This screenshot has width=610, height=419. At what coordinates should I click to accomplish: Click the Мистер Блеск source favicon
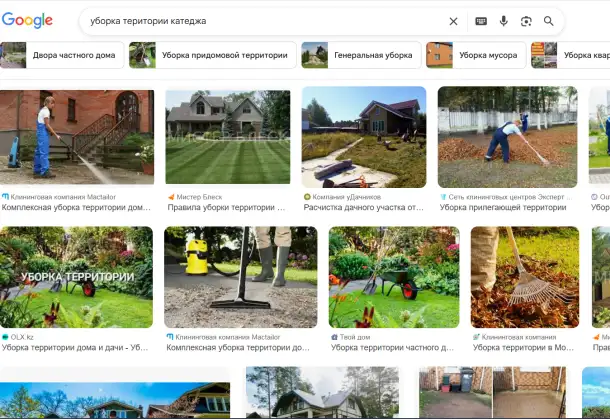point(170,197)
